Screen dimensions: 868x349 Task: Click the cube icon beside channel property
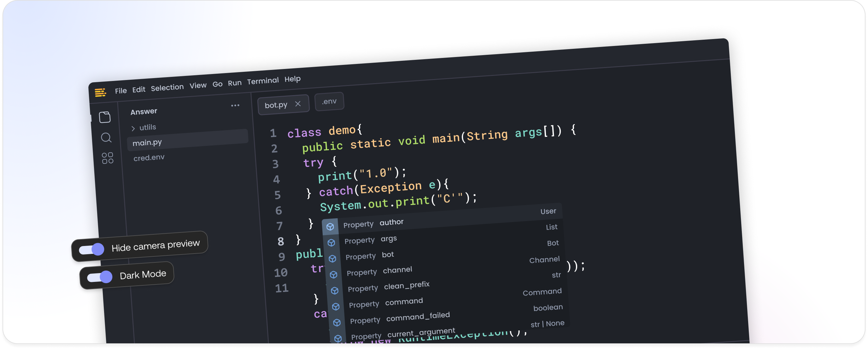pos(334,275)
